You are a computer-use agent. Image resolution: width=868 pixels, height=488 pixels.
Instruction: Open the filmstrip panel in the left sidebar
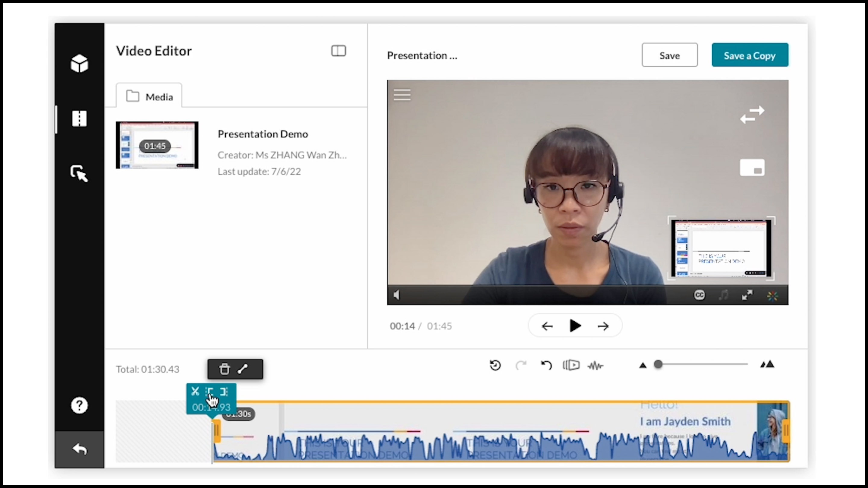pyautogui.click(x=79, y=119)
